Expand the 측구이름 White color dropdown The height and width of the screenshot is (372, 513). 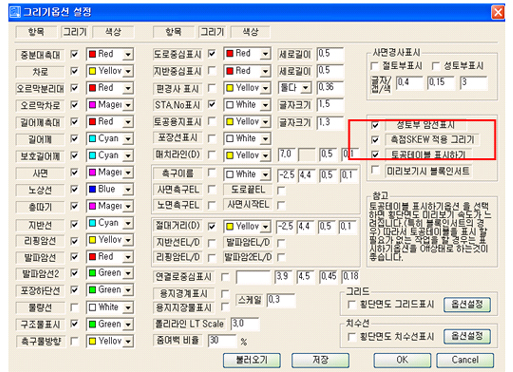click(x=265, y=174)
